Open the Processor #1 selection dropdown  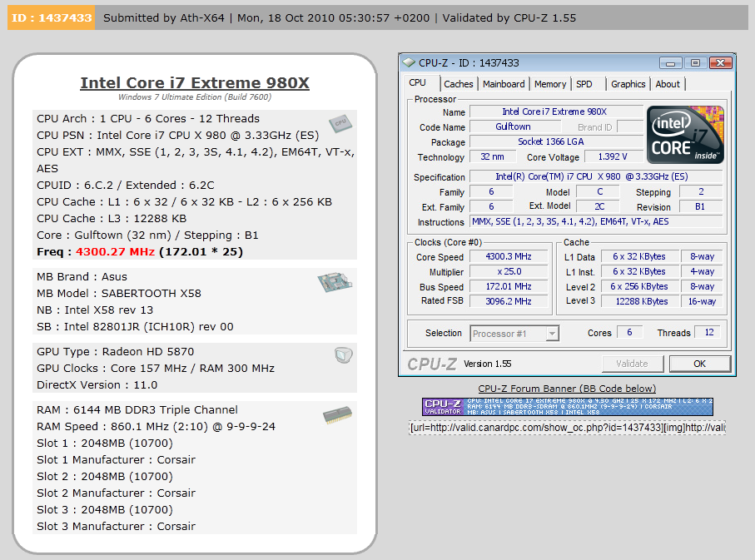tap(552, 333)
